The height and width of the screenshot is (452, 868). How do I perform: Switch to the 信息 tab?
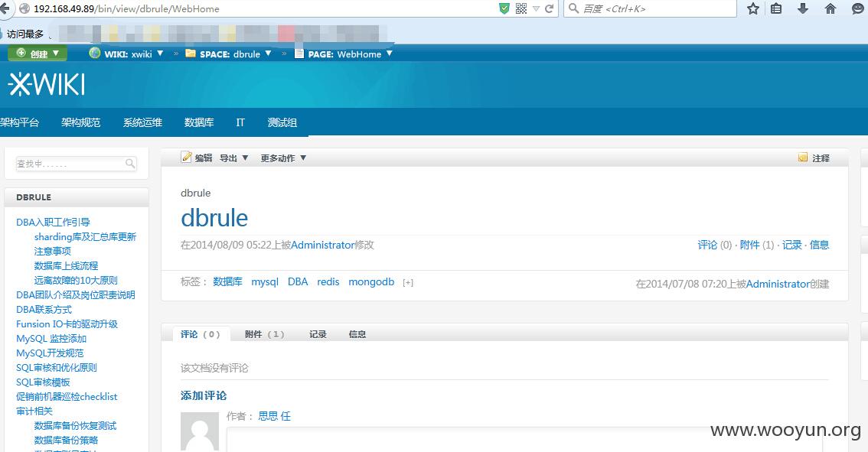point(357,334)
